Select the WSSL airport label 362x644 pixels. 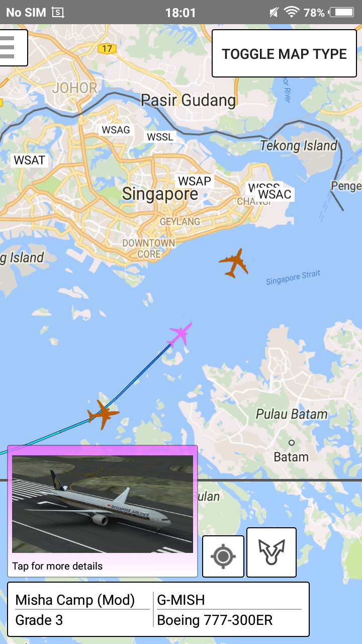(160, 137)
